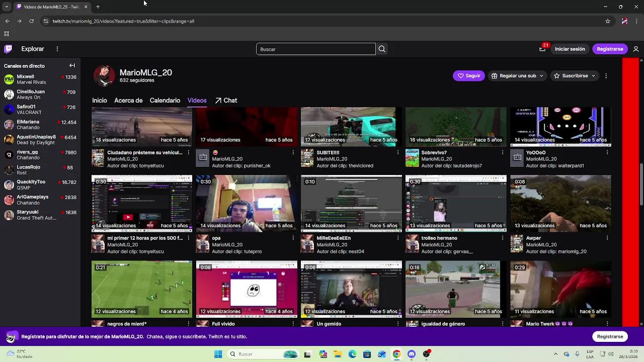Viewport: 644px width, 362px height.
Task: Reload the page in browser toolbar
Action: tap(31, 21)
